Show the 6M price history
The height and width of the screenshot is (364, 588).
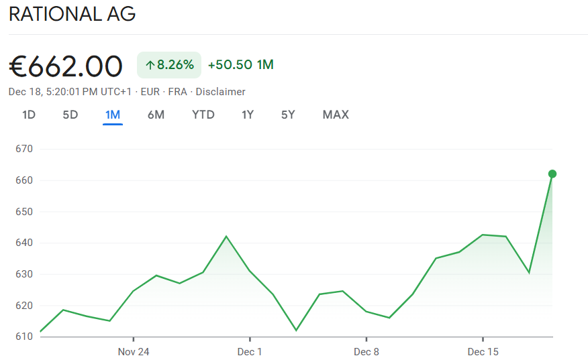156,115
